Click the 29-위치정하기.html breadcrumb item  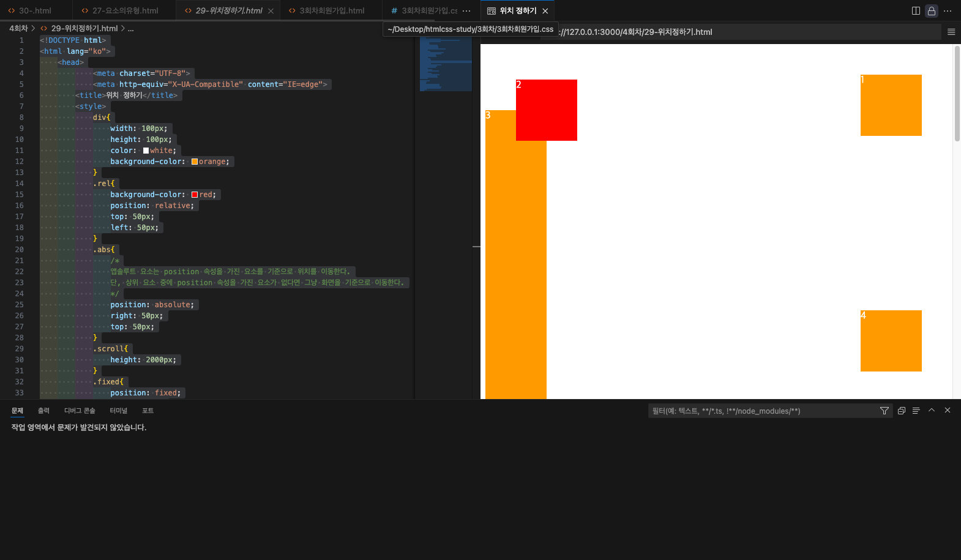coord(84,28)
